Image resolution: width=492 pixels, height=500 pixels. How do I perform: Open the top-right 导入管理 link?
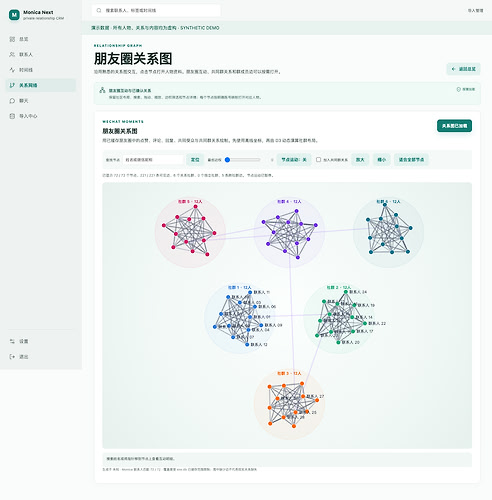click(475, 10)
